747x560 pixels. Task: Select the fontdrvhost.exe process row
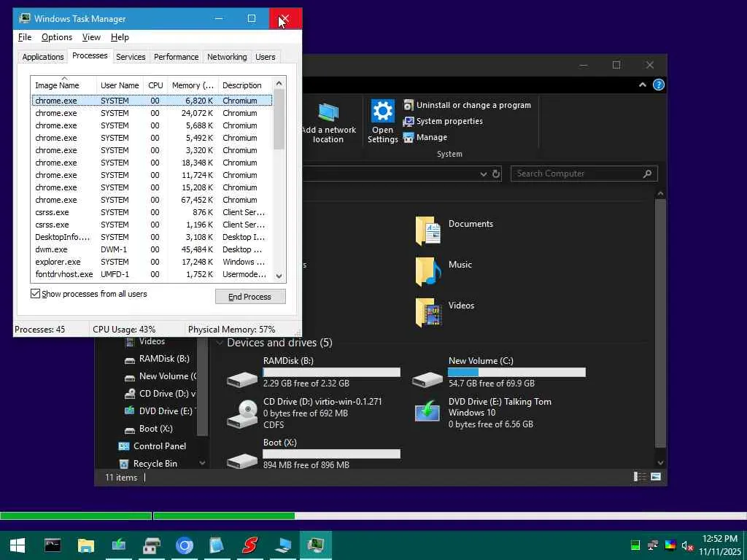tap(152, 274)
